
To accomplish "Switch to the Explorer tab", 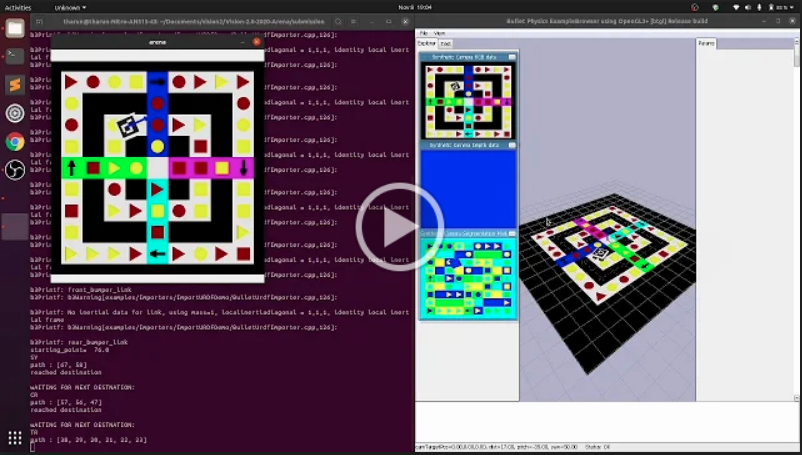I will click(427, 43).
